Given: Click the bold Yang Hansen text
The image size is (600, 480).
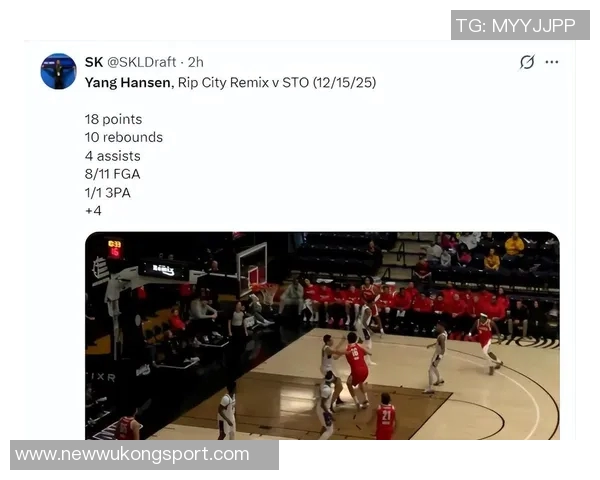Looking at the screenshot, I should (127, 83).
